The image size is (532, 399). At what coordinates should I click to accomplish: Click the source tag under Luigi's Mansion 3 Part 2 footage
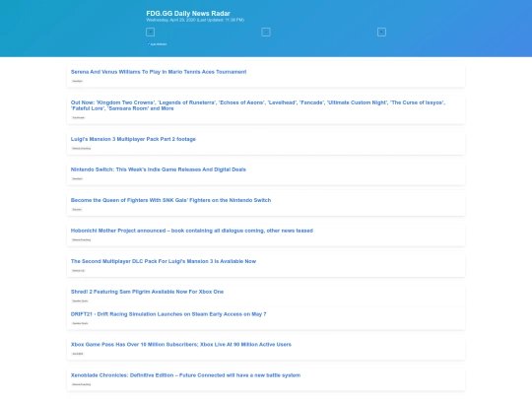tap(82, 148)
